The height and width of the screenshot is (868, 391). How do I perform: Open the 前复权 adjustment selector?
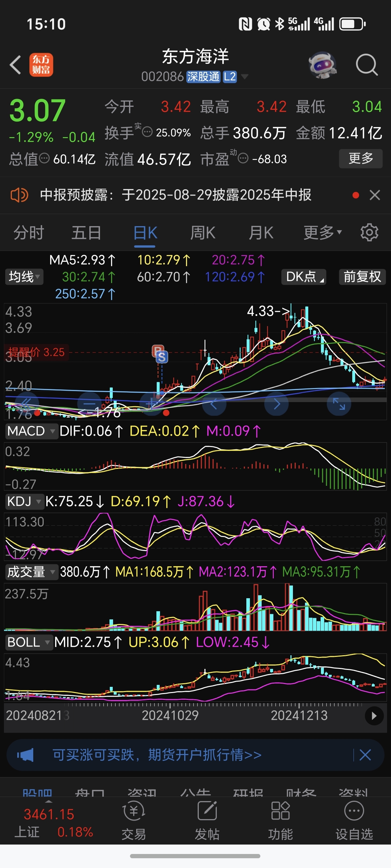[x=362, y=277]
